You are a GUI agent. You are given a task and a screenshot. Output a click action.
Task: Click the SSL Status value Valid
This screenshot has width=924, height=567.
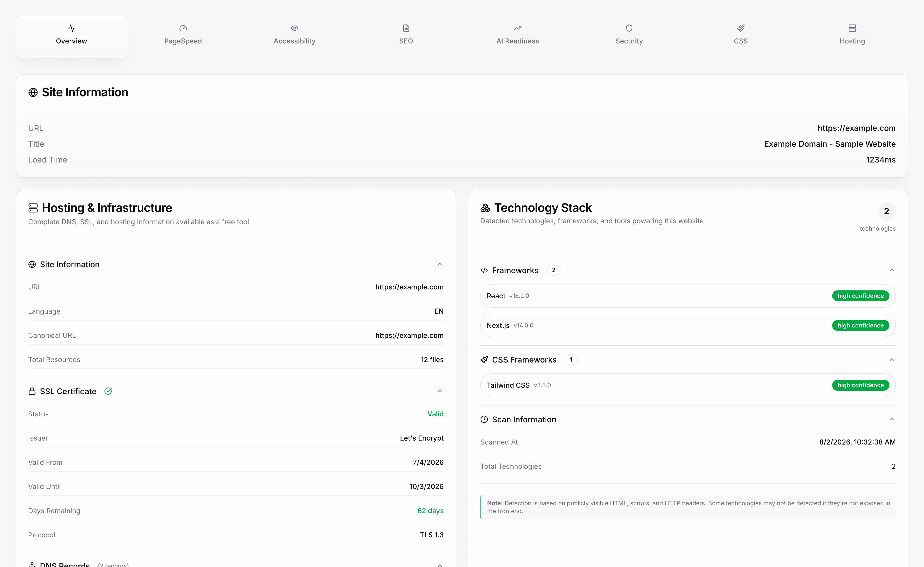pyautogui.click(x=435, y=414)
